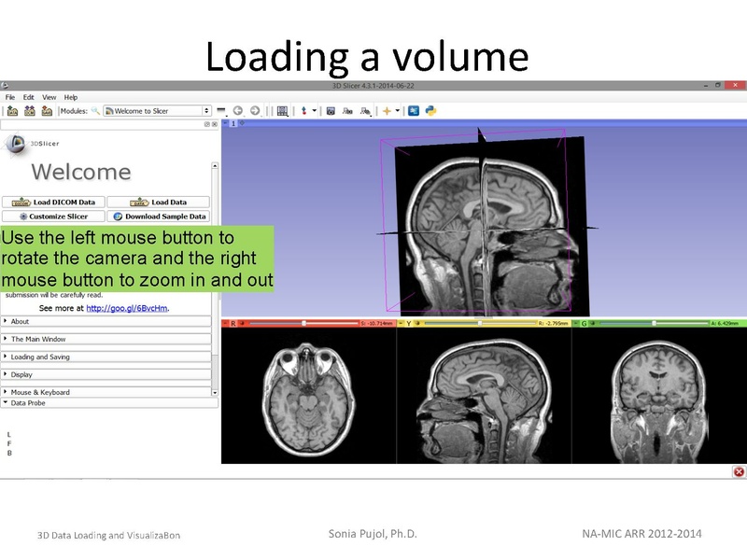Viewport: 747px width, 560px height.
Task: Collapse the Data Probe section
Action: coord(109,403)
